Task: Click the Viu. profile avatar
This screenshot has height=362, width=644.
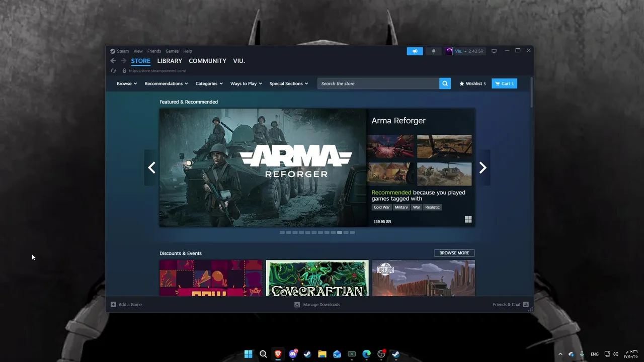Action: 449,51
